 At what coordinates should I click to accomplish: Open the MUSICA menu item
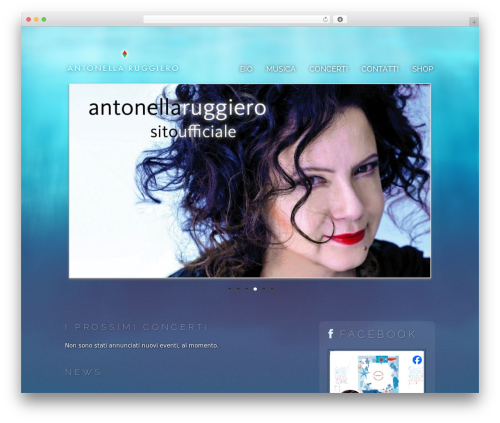[x=281, y=69]
